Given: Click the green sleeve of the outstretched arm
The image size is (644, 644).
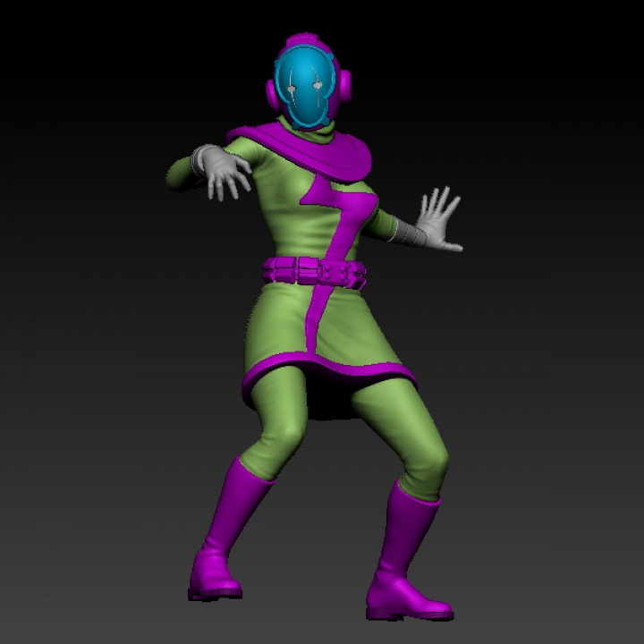Looking at the screenshot, I should tap(183, 173).
